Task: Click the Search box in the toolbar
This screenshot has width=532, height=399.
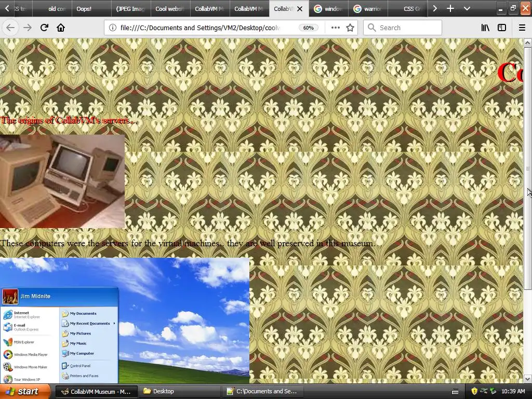Action: 403,28
